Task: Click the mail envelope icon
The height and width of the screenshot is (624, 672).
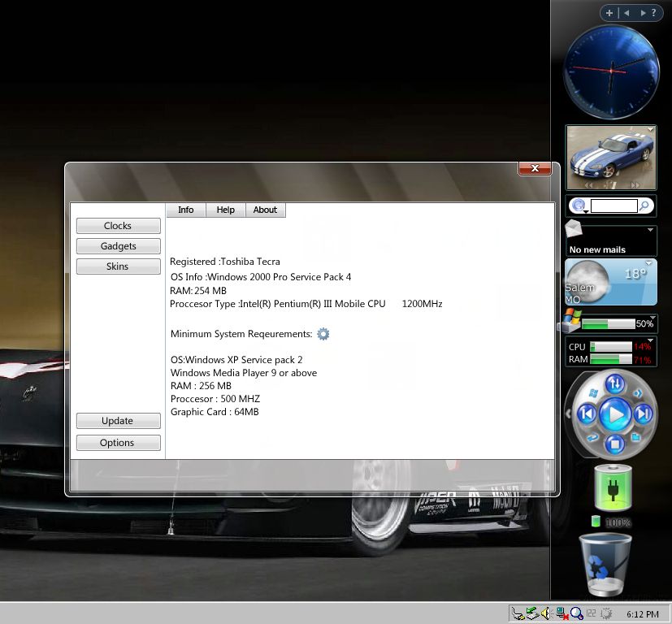Action: [x=574, y=229]
